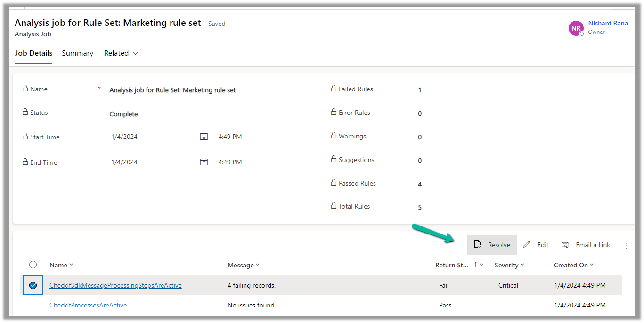
Task: Open the Start Time calendar picker
Action: pyautogui.click(x=204, y=137)
